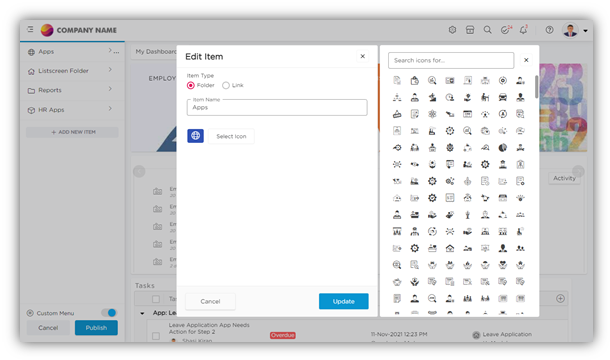Image resolution: width=610 pixels, height=360 pixels.
Task: Pick the atom-shaped icon
Action: (432, 114)
